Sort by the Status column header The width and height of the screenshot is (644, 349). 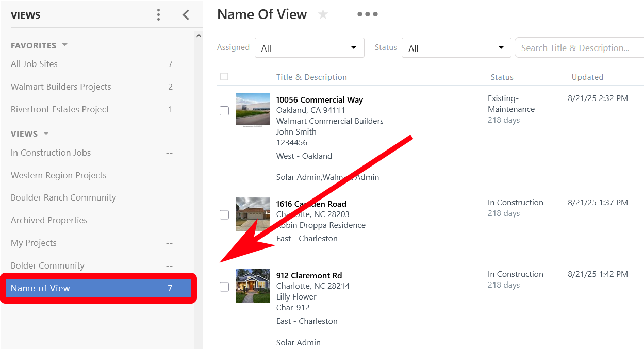coord(502,77)
